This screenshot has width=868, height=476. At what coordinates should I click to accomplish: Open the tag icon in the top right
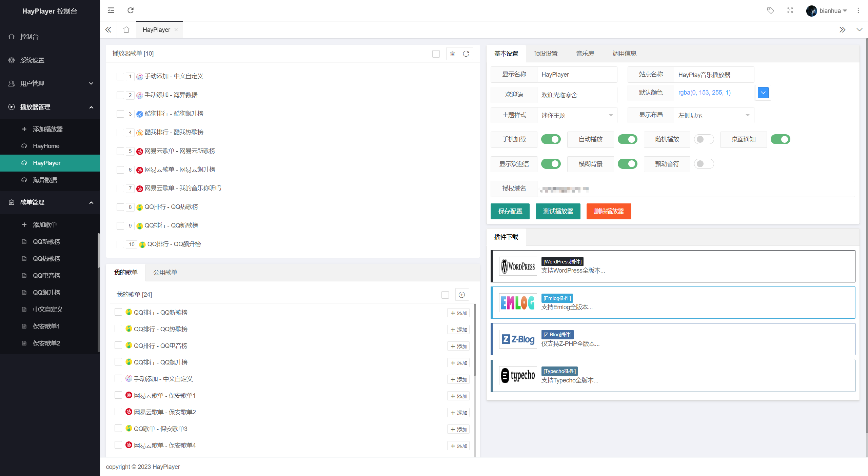[x=770, y=10]
